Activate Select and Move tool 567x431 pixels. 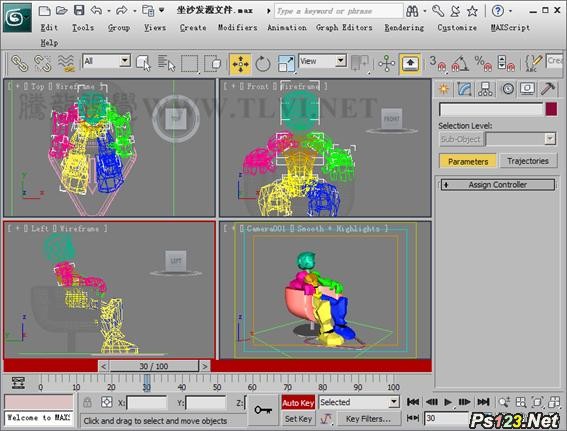240,64
